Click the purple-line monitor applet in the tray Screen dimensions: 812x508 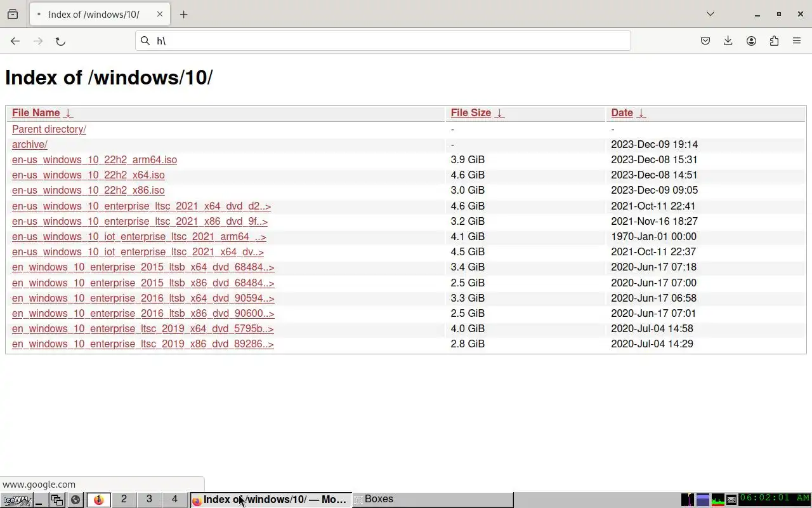688,500
